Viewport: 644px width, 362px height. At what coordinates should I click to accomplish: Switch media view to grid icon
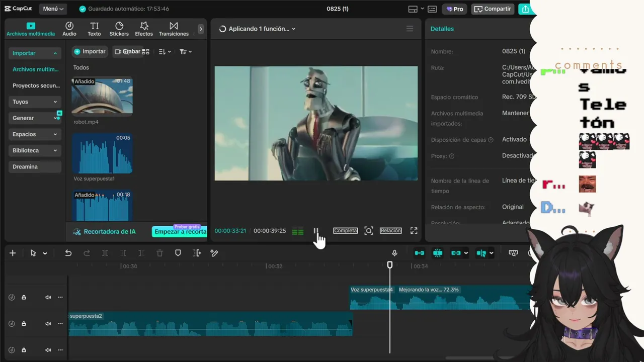(x=146, y=52)
